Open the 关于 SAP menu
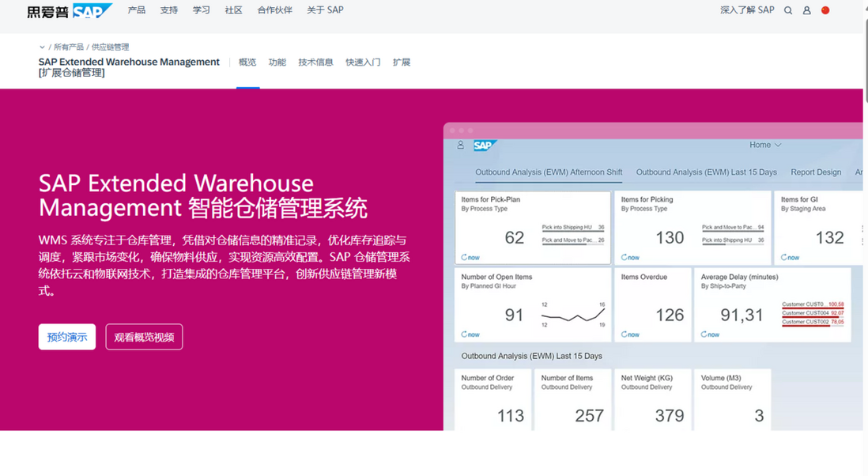The height and width of the screenshot is (476, 868). pyautogui.click(x=325, y=10)
